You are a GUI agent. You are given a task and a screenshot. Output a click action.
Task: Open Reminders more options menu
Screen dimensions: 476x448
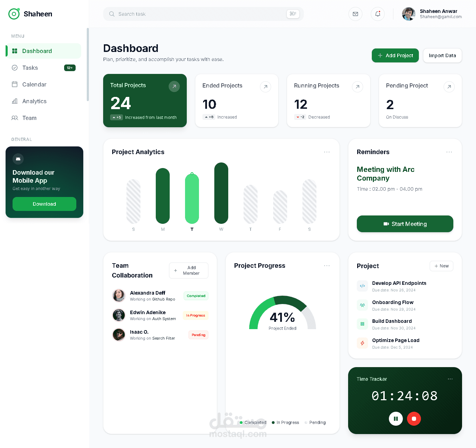click(449, 152)
